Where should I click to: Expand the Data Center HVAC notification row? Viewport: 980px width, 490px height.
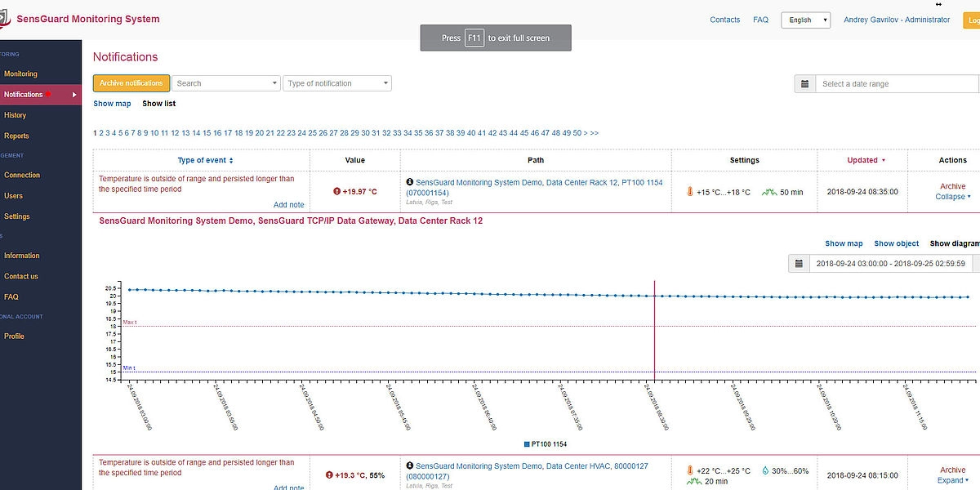pos(952,480)
